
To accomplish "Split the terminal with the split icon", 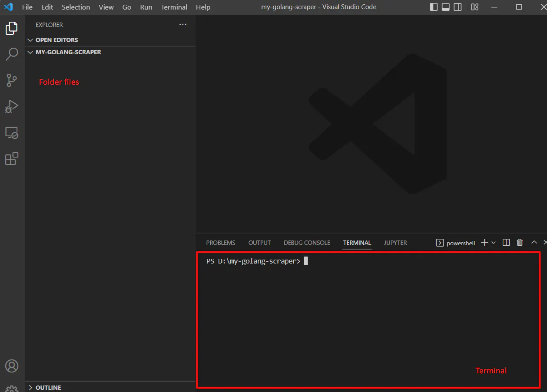I will click(506, 242).
